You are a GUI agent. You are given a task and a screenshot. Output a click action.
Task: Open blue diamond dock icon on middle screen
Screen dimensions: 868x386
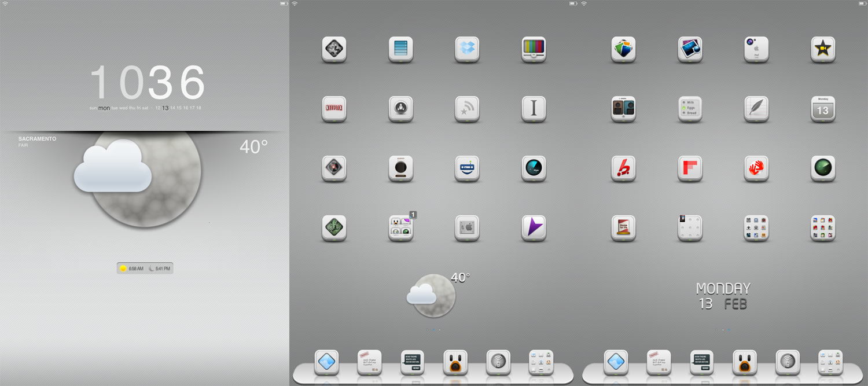[x=326, y=362]
